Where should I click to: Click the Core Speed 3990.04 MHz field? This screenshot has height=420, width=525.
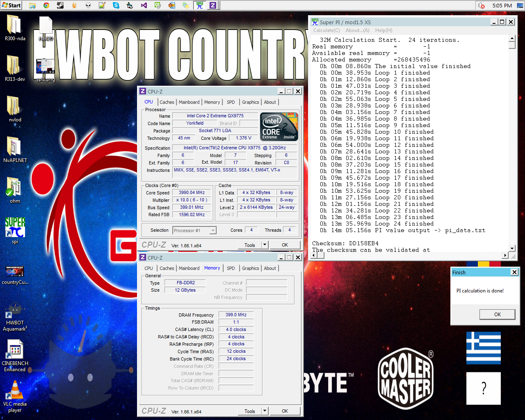(x=192, y=192)
